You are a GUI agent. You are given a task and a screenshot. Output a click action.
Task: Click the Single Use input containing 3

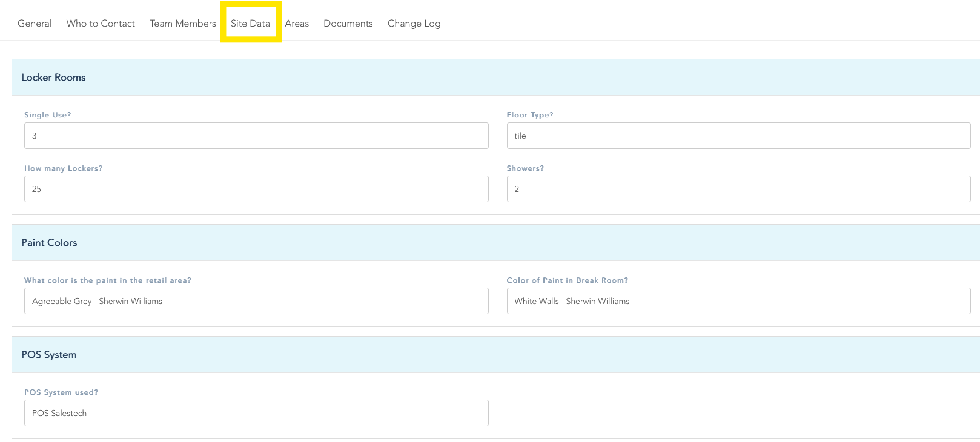tap(256, 136)
